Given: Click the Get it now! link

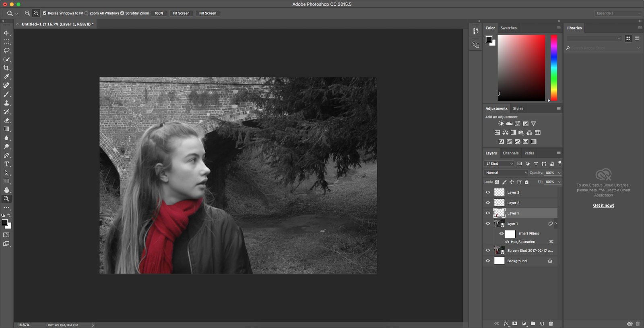Looking at the screenshot, I should 603,206.
